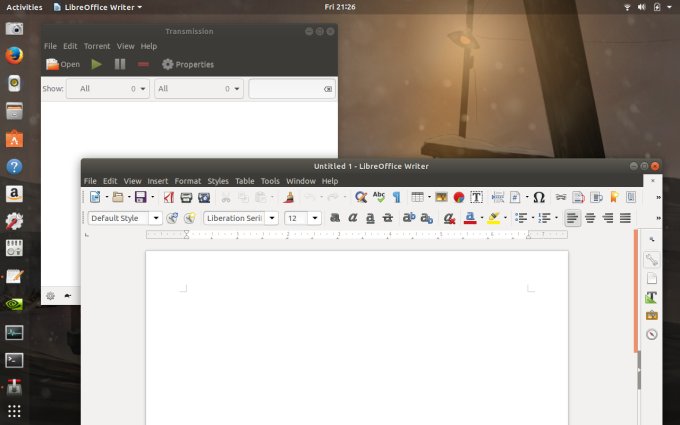Start torrent with the green play icon
The width and height of the screenshot is (680, 425).
pos(97,64)
